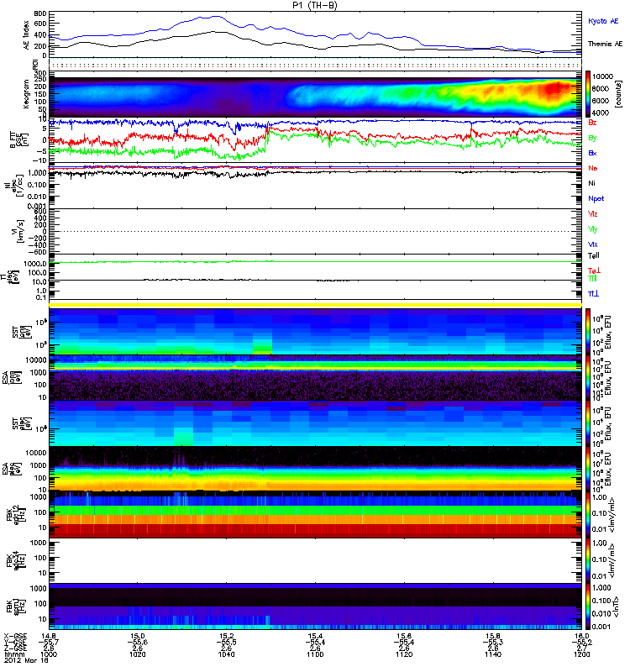Click the X-GSE value 14.8
Screen dimensions: 630x672
click(49, 637)
